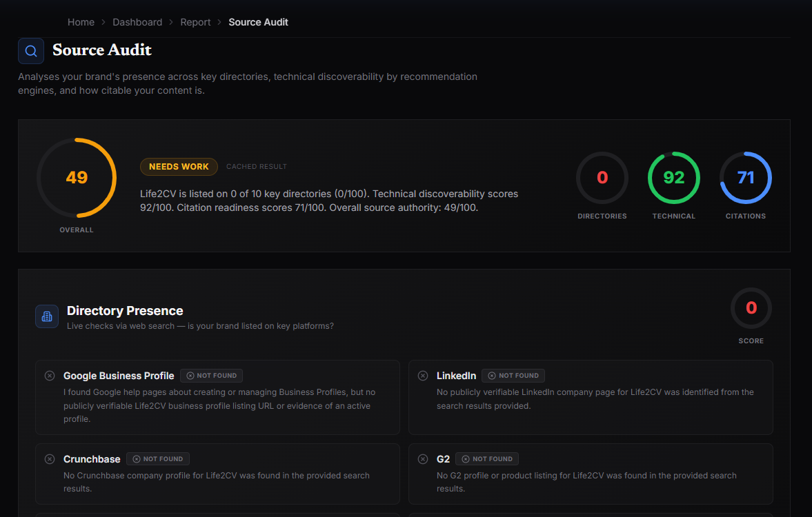
Task: Click the NOT FOUND badge next to Crunchbase
Action: (158, 459)
